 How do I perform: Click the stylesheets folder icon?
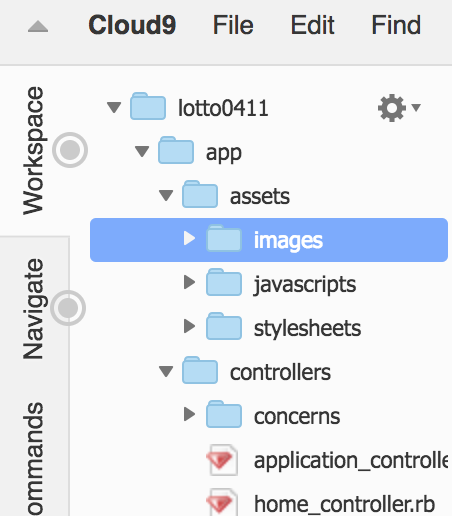[x=224, y=326]
